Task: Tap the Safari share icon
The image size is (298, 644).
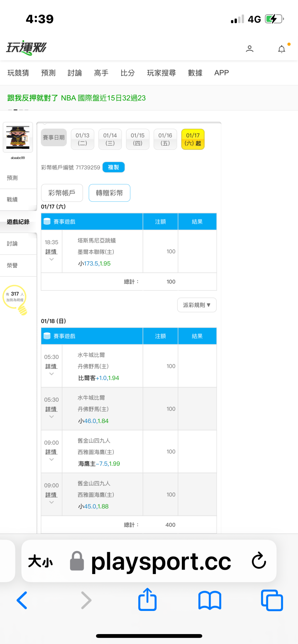Action: click(147, 600)
